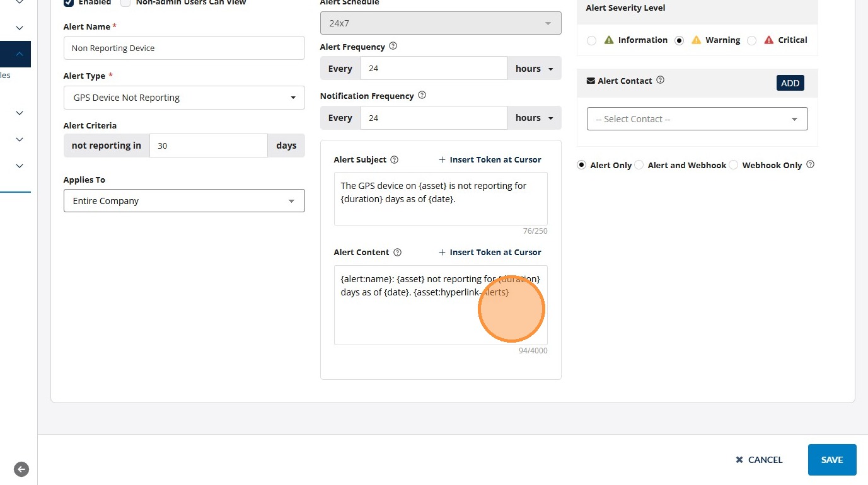Click the Alert Frequency value field

pyautogui.click(x=434, y=69)
